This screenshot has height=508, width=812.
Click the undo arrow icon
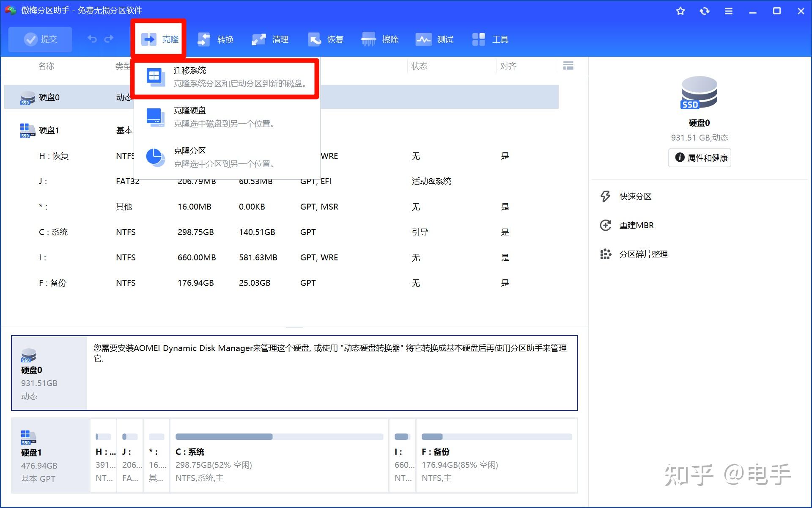(x=92, y=39)
